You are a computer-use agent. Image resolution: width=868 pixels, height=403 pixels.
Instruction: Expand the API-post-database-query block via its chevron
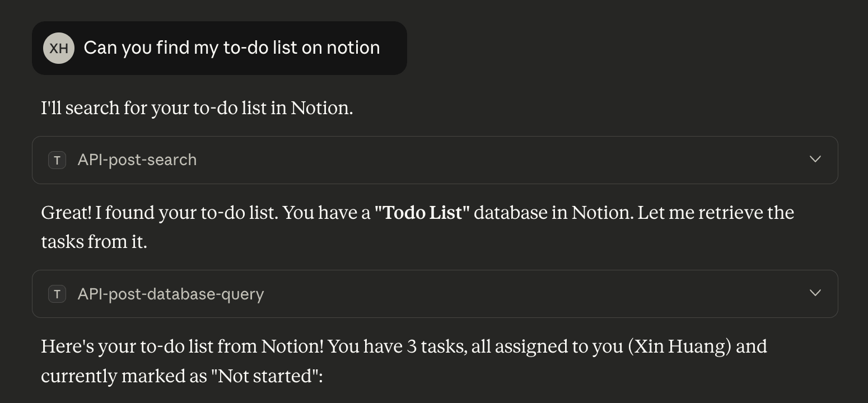815,293
